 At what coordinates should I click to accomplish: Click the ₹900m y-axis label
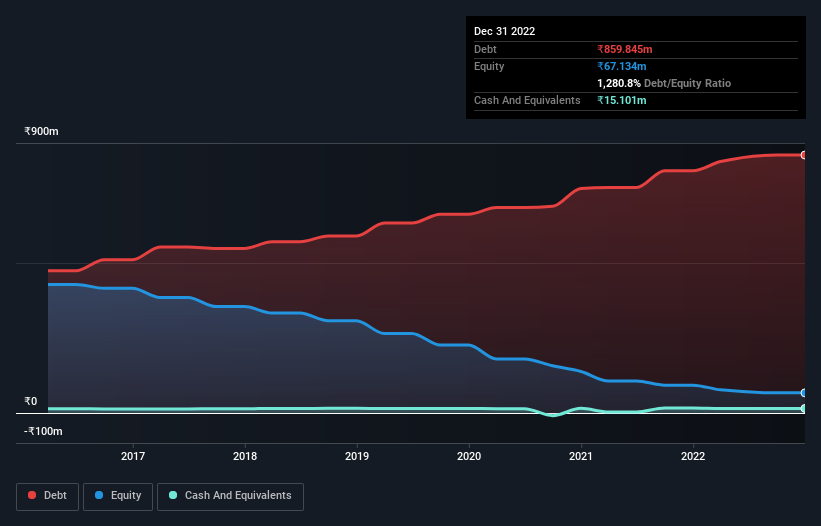[x=41, y=131]
